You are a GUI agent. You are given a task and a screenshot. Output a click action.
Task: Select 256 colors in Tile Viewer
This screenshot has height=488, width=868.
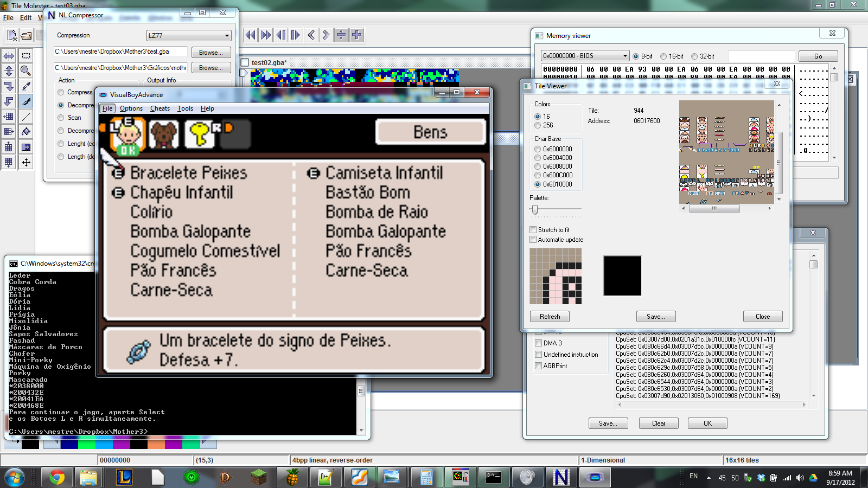pos(538,125)
